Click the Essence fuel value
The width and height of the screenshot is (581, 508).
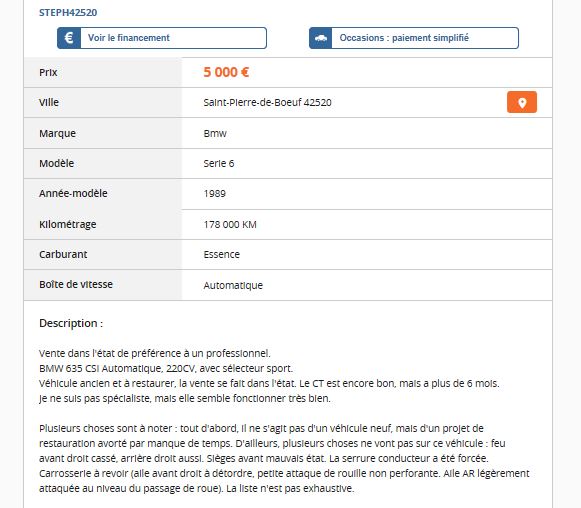[x=222, y=255]
